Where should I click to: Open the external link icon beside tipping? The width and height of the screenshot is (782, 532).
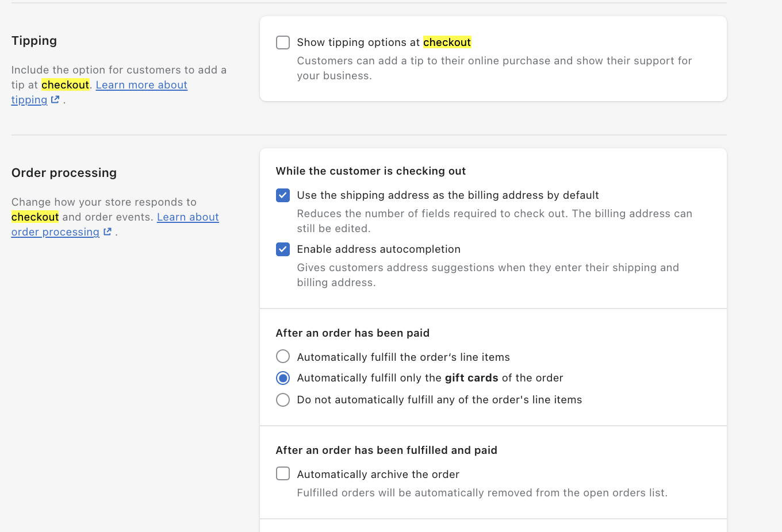55,100
